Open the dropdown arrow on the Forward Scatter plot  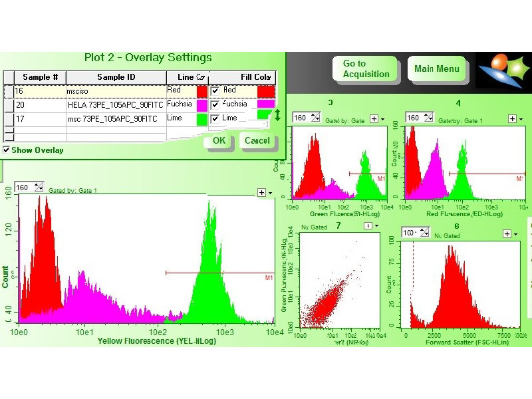[x=517, y=233]
